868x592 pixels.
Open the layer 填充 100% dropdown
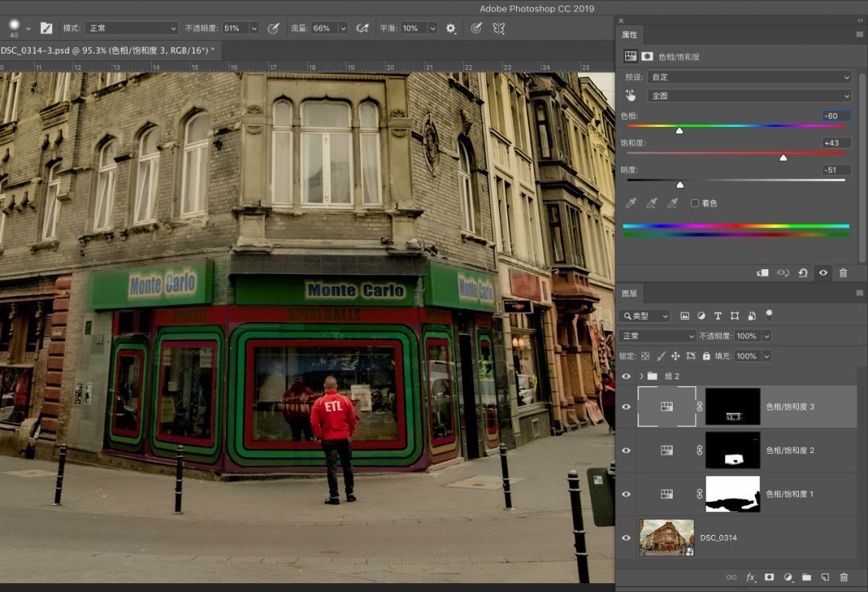[767, 357]
